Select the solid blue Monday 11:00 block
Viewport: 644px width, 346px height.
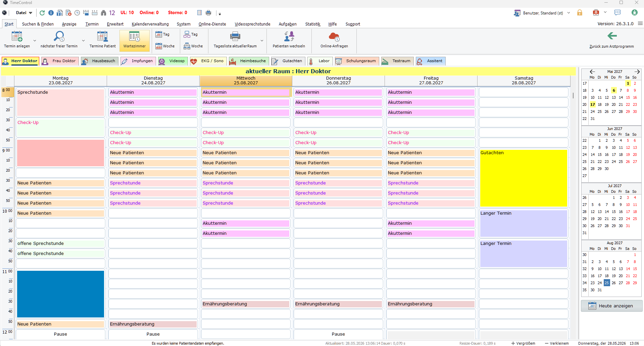[x=60, y=294]
